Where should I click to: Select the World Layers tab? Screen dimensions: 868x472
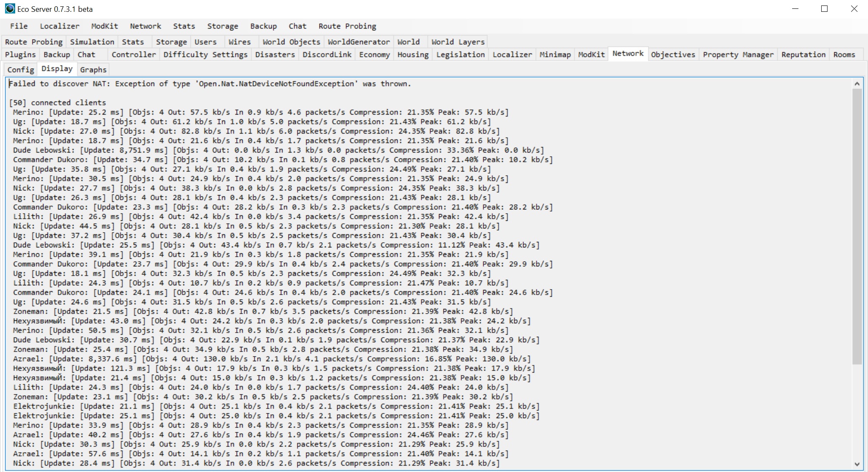tap(458, 42)
